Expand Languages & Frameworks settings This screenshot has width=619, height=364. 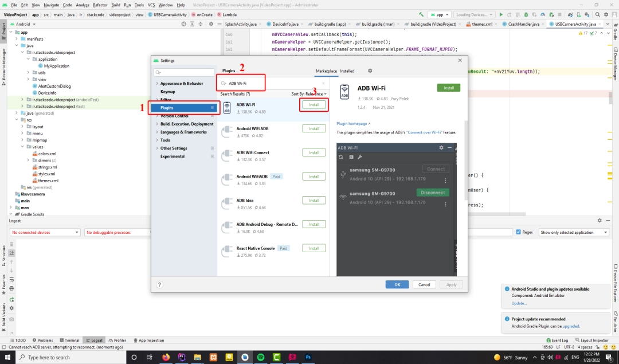tap(156, 132)
